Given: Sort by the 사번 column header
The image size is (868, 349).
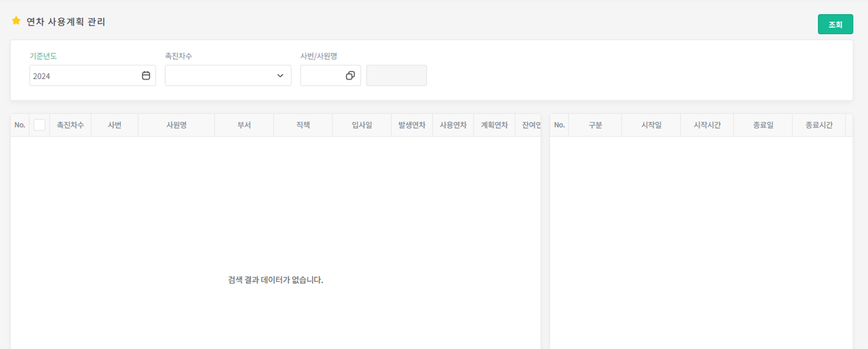Looking at the screenshot, I should [114, 125].
